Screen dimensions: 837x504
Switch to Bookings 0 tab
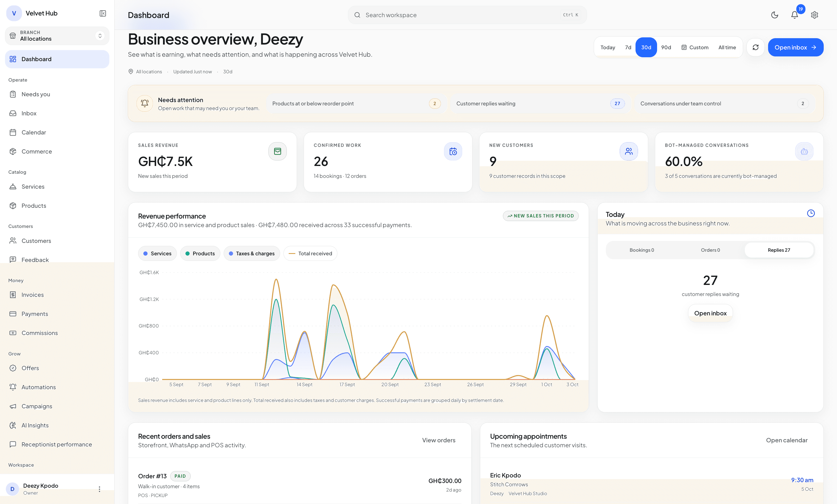pos(642,250)
